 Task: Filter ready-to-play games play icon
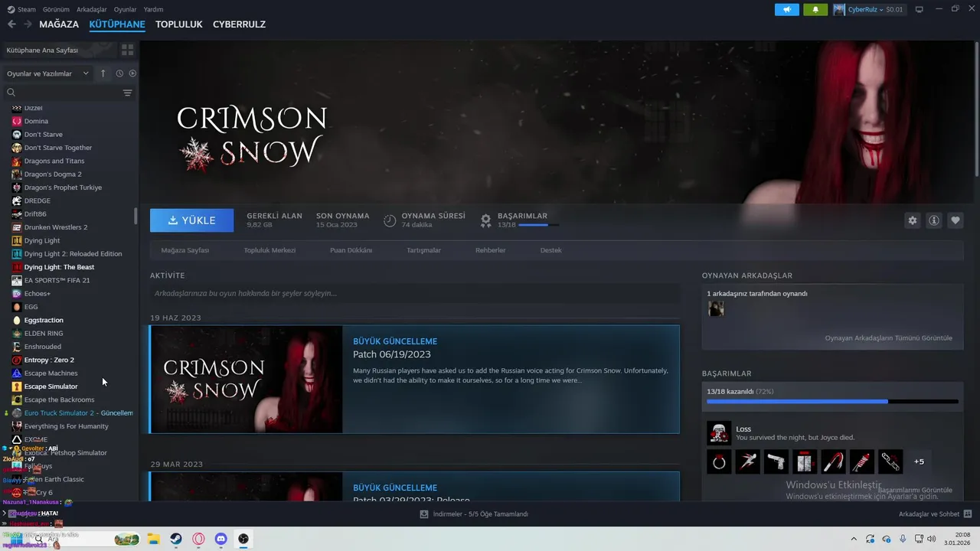tap(132, 73)
